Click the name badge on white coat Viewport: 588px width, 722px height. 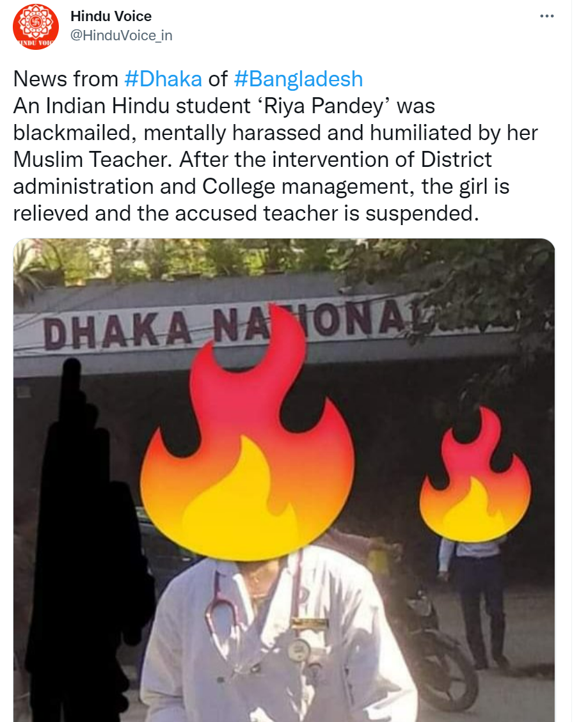[x=310, y=624]
